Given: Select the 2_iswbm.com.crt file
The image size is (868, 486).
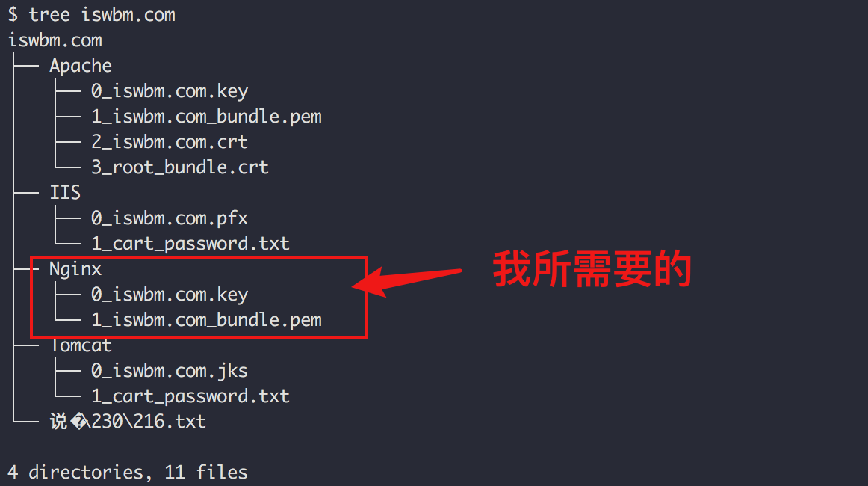Looking at the screenshot, I should (x=170, y=142).
